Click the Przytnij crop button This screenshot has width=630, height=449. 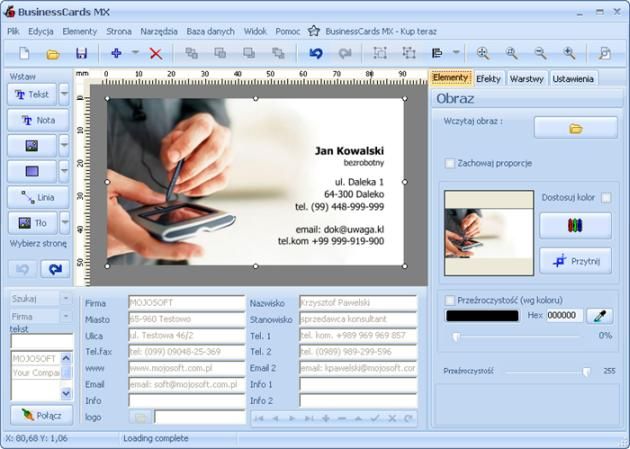click(575, 260)
